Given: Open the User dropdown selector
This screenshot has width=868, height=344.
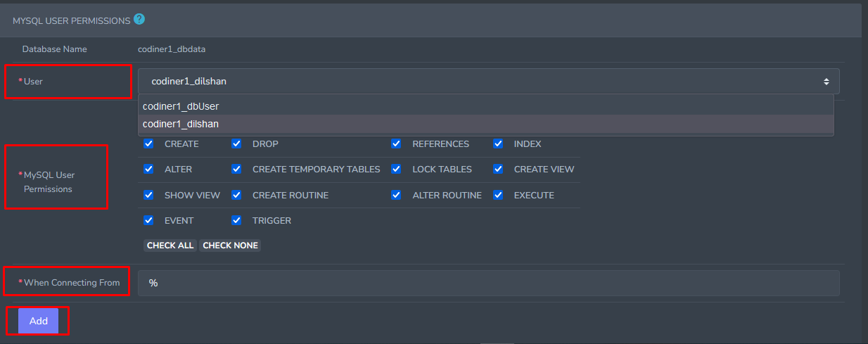Looking at the screenshot, I should [488, 82].
